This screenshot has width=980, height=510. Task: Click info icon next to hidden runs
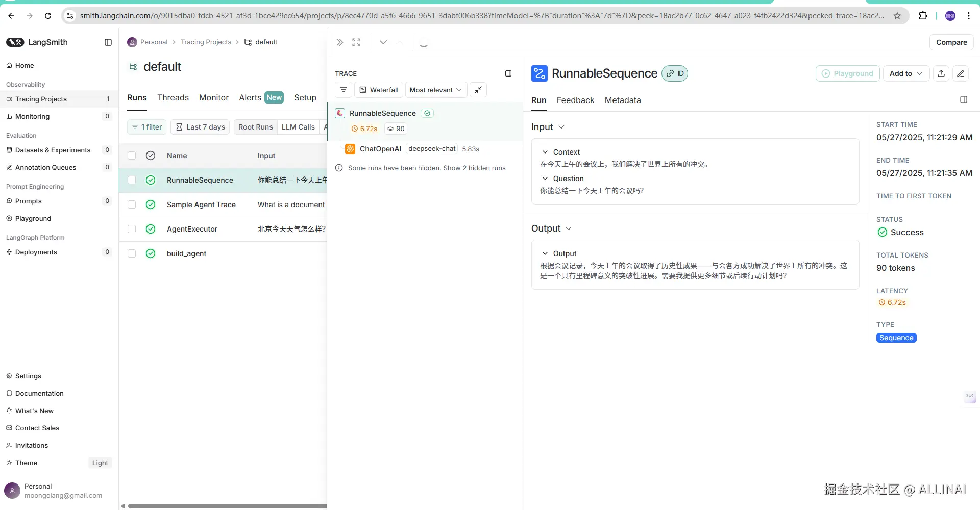coord(339,168)
